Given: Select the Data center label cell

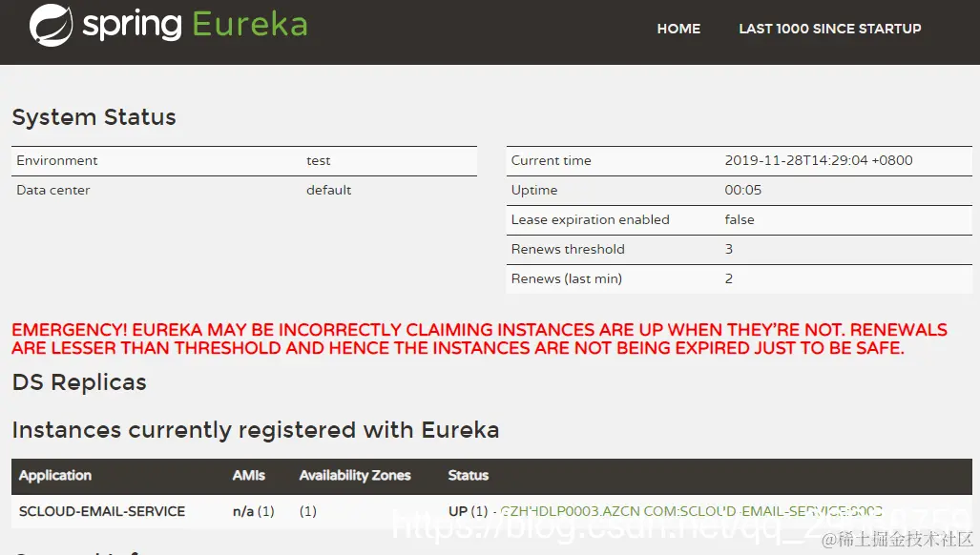Looking at the screenshot, I should [x=53, y=190].
